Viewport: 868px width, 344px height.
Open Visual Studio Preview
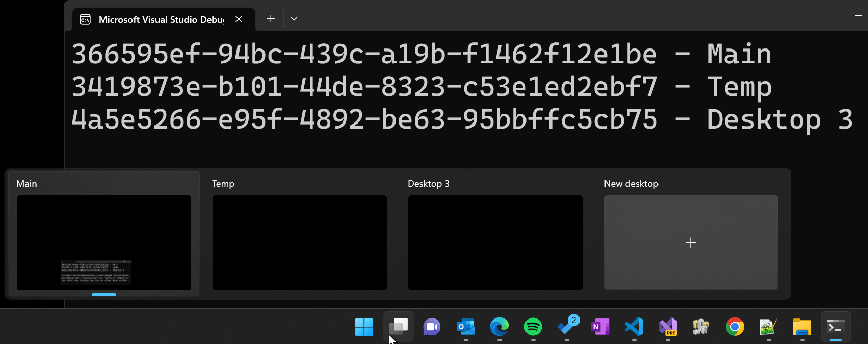(x=668, y=327)
